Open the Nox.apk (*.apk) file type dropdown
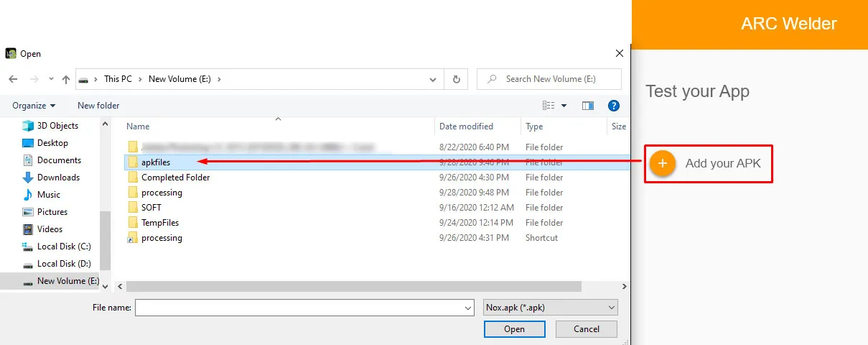This screenshot has width=868, height=345. coord(551,308)
